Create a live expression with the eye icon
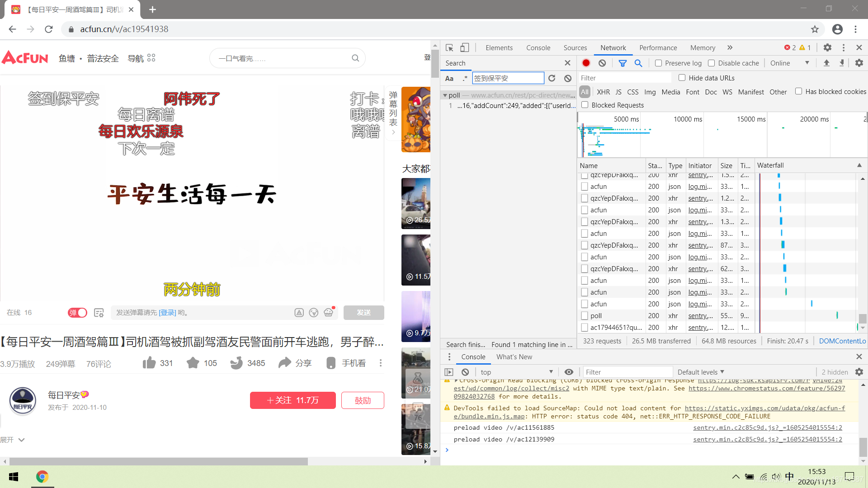868x488 pixels. click(569, 372)
